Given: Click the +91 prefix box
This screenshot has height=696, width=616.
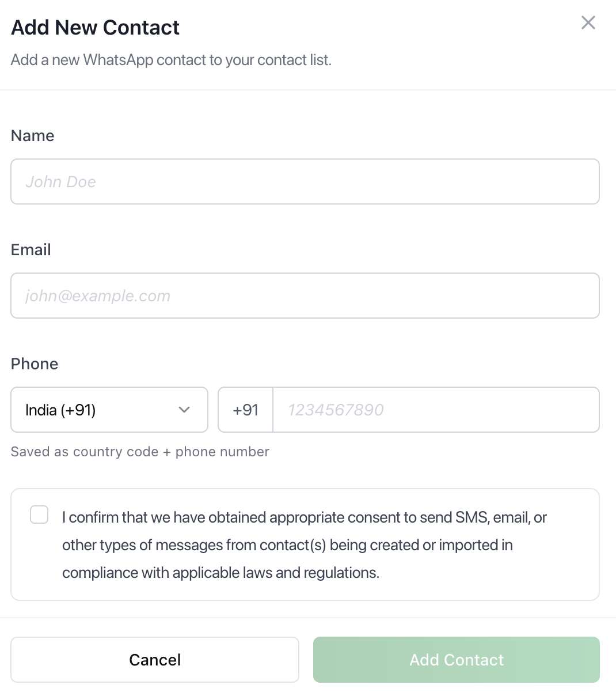Looking at the screenshot, I should click(x=246, y=410).
